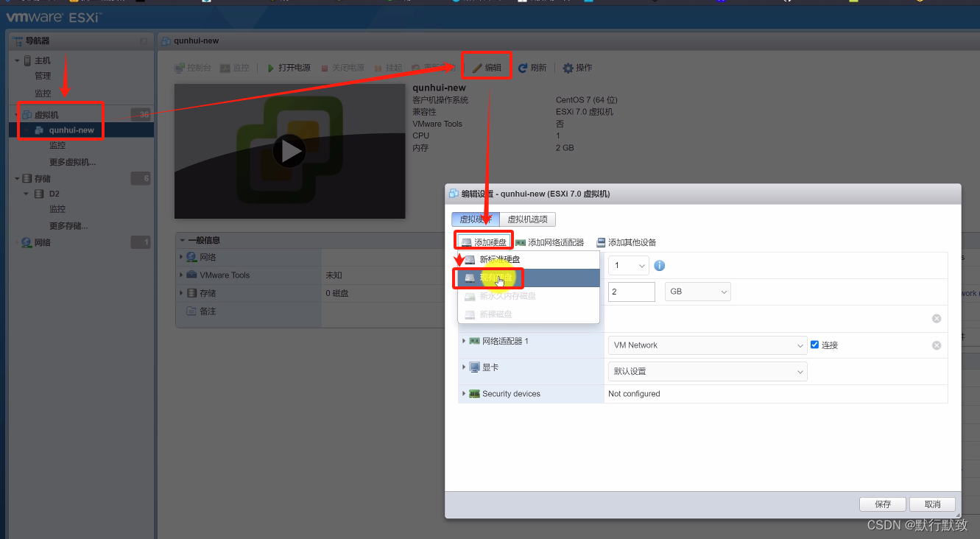Open 监控 under datastore D2
This screenshot has width=980, height=539.
point(57,209)
